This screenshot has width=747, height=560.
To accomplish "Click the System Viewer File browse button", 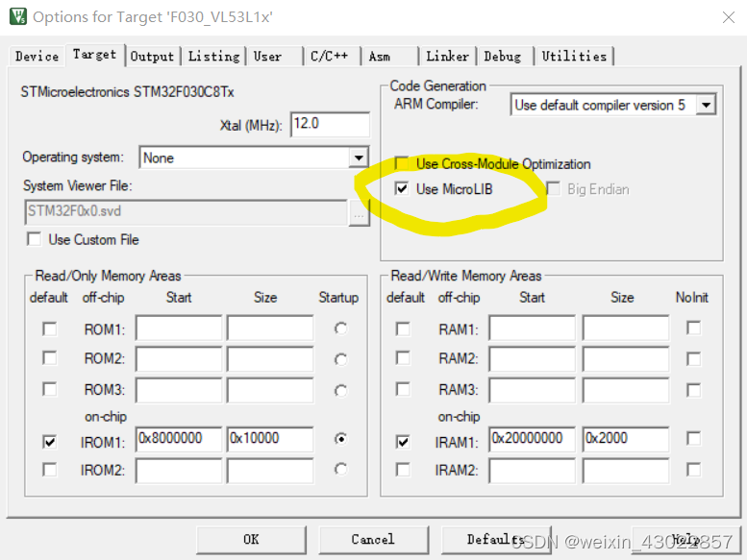I will pyautogui.click(x=359, y=213).
